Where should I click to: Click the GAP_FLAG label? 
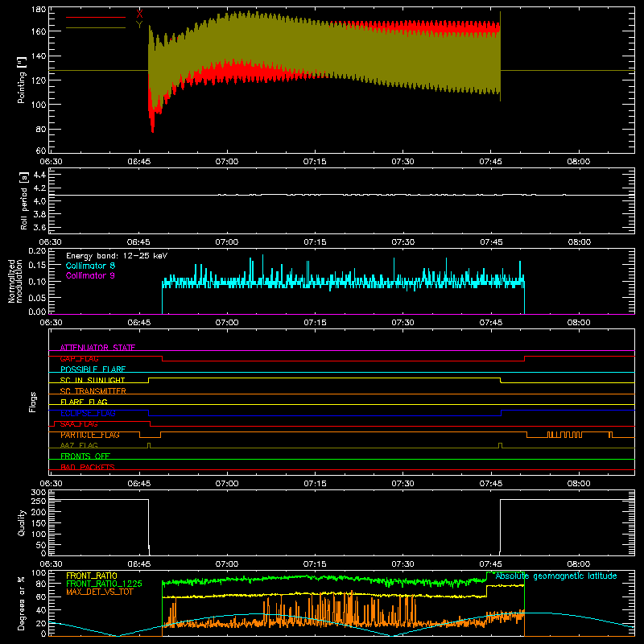click(x=79, y=358)
